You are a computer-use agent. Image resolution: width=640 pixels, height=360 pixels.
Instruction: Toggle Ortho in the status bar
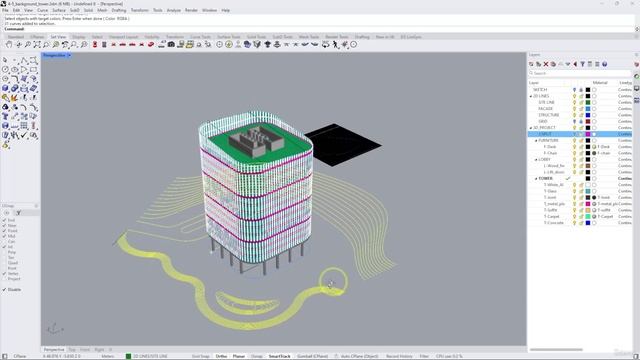click(x=221, y=356)
